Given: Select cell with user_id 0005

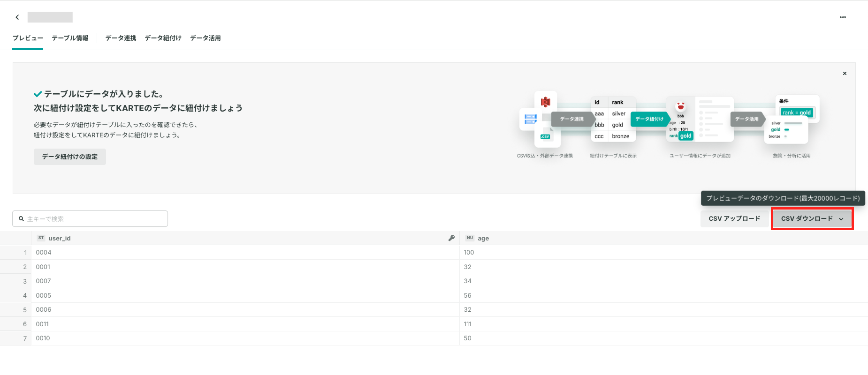Looking at the screenshot, I should click(245, 295).
